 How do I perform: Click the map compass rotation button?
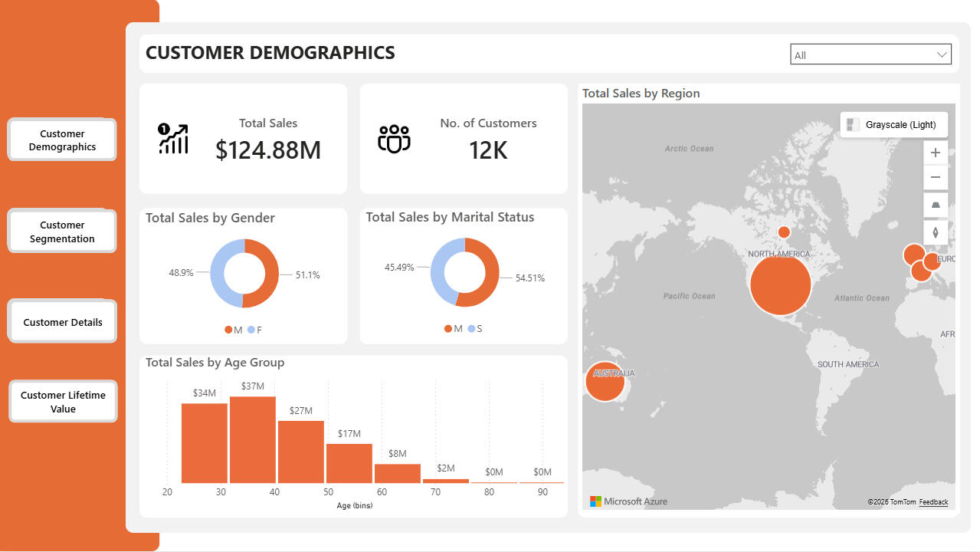(935, 232)
